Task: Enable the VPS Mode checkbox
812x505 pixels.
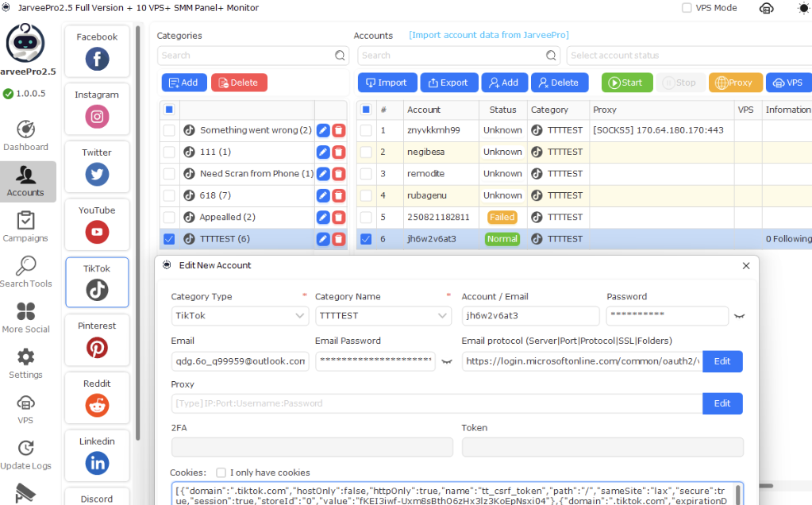Action: click(x=687, y=8)
